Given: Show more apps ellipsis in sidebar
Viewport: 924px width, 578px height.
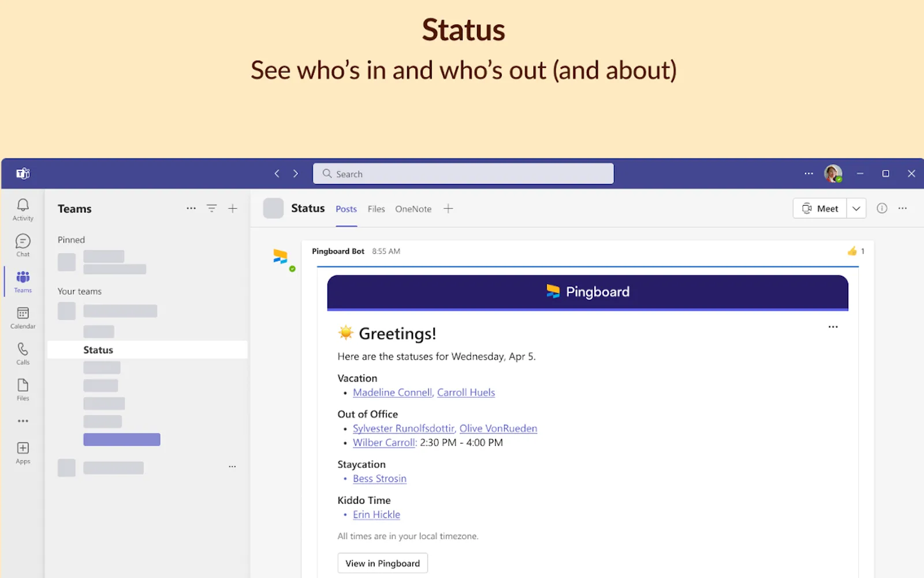Looking at the screenshot, I should tap(23, 421).
